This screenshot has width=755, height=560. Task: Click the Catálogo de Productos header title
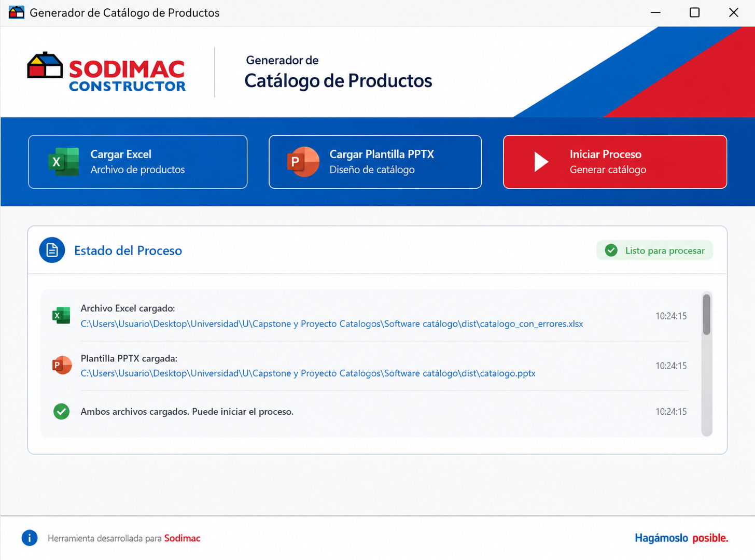338,81
